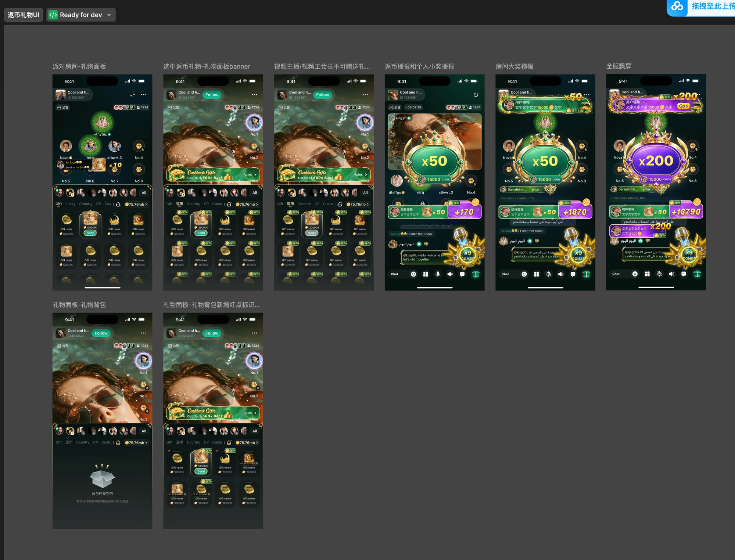
Task: Click message bubble icon in 房间大奖横幅 frame
Action: [573, 274]
